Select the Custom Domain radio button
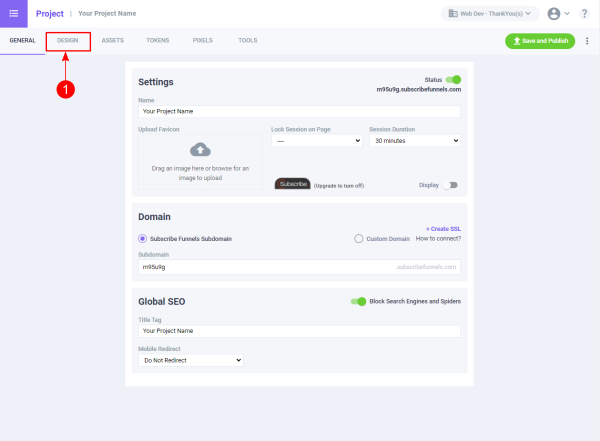This screenshot has height=441, width=600. (359, 238)
